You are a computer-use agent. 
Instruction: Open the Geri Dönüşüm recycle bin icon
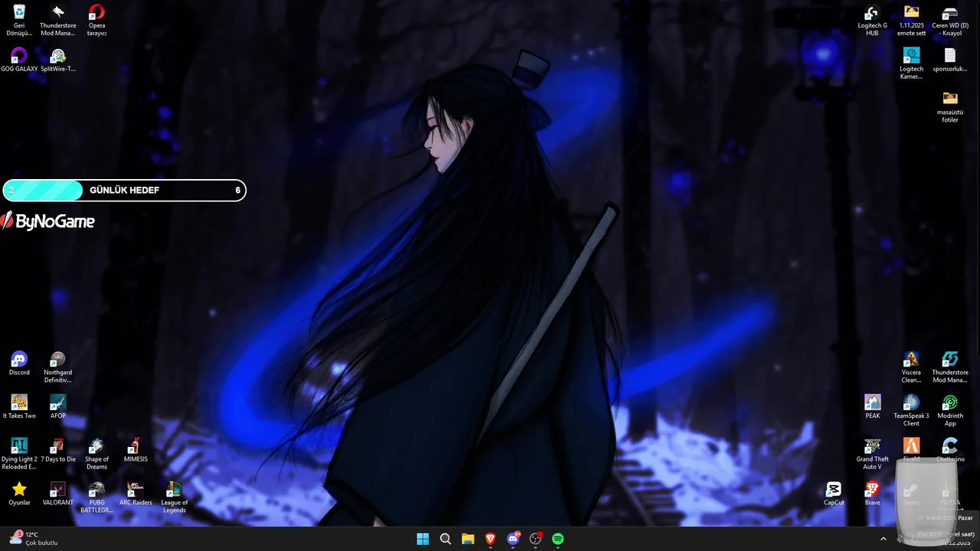19,21
